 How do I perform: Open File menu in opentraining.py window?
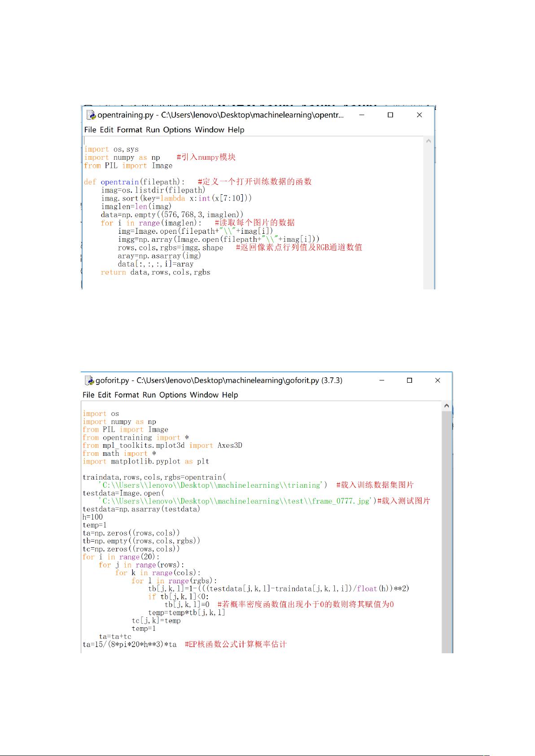tap(90, 130)
